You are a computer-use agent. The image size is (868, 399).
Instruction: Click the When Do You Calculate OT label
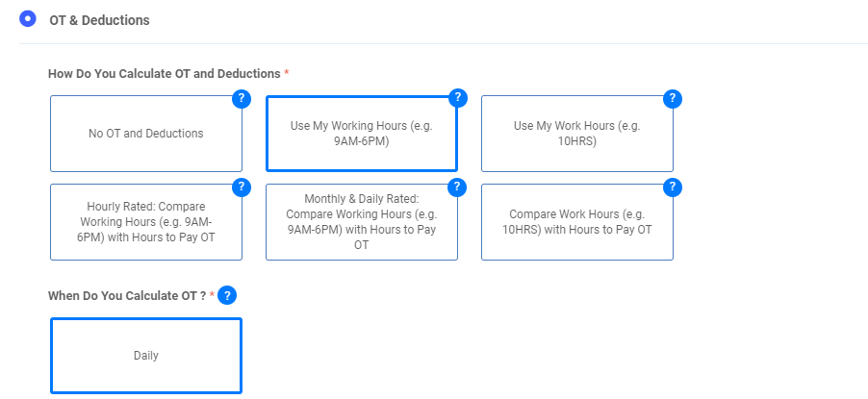point(126,296)
